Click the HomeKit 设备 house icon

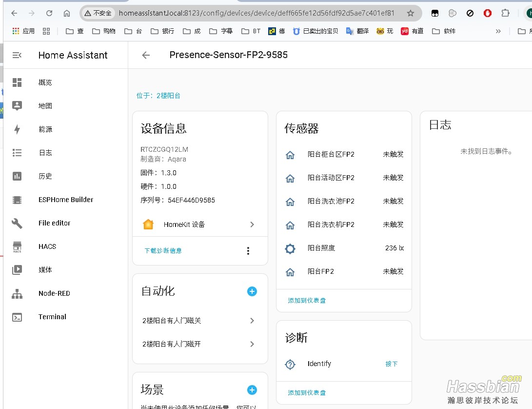[x=148, y=224]
